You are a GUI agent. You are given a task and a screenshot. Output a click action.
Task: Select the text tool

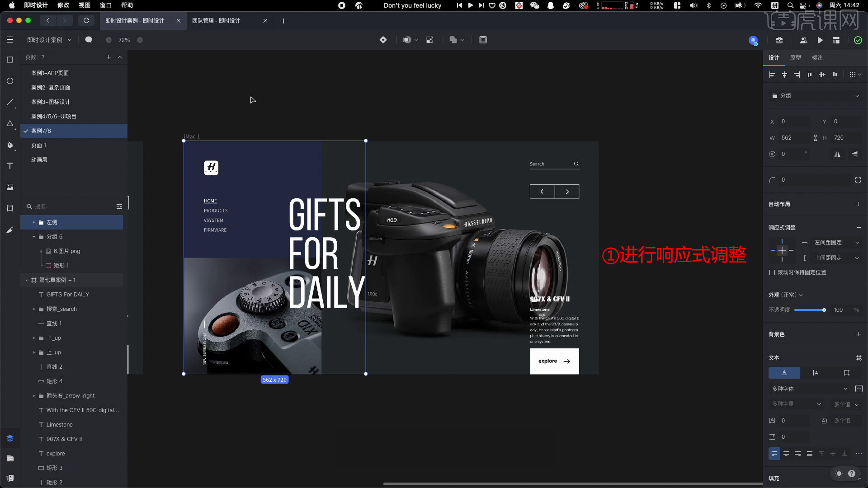[10, 166]
